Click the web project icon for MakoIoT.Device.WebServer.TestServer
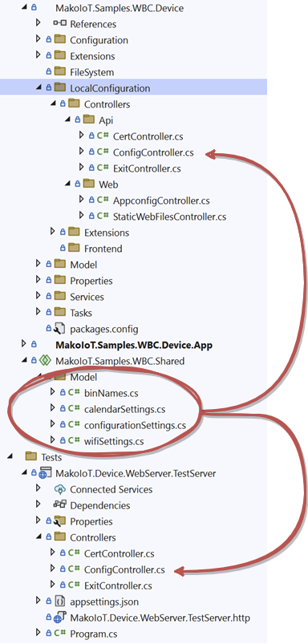 46,473
